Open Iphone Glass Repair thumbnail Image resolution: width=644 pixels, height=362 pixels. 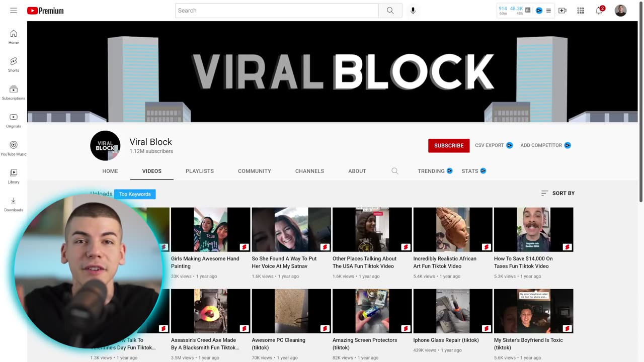click(x=453, y=311)
